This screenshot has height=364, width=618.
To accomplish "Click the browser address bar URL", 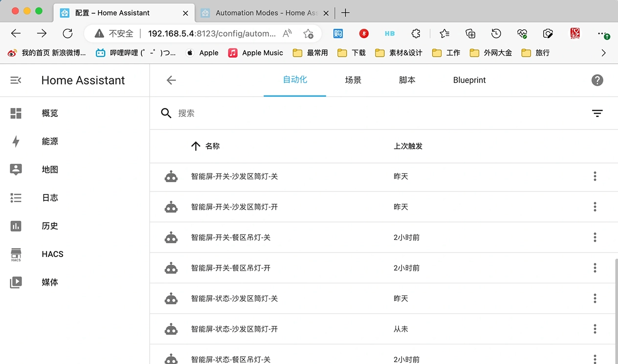I will click(212, 33).
